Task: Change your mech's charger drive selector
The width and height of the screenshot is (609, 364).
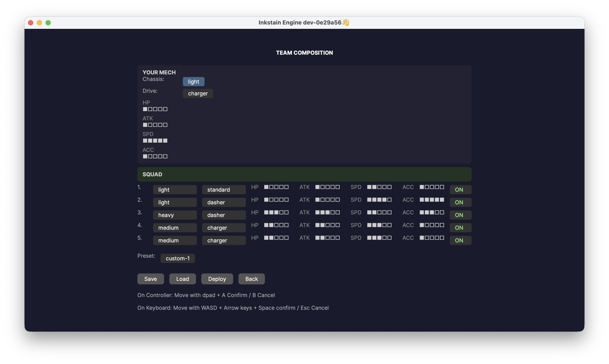Action: 198,93
